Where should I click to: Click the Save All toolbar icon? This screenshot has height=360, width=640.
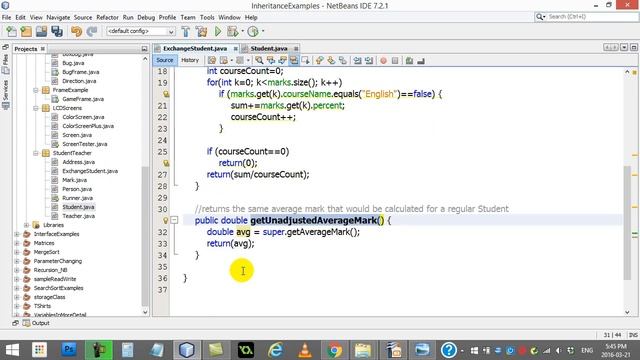pyautogui.click(x=57, y=31)
